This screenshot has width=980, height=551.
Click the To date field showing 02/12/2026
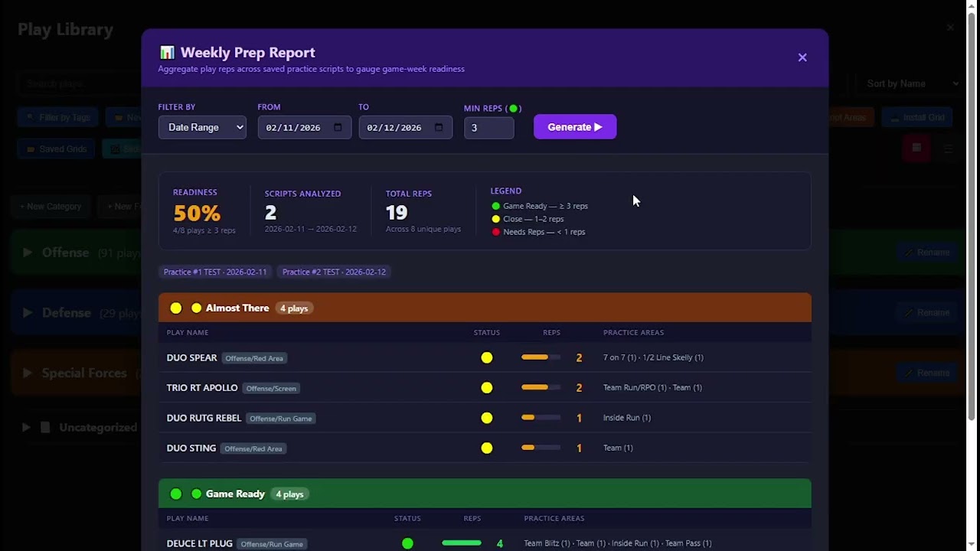point(406,127)
